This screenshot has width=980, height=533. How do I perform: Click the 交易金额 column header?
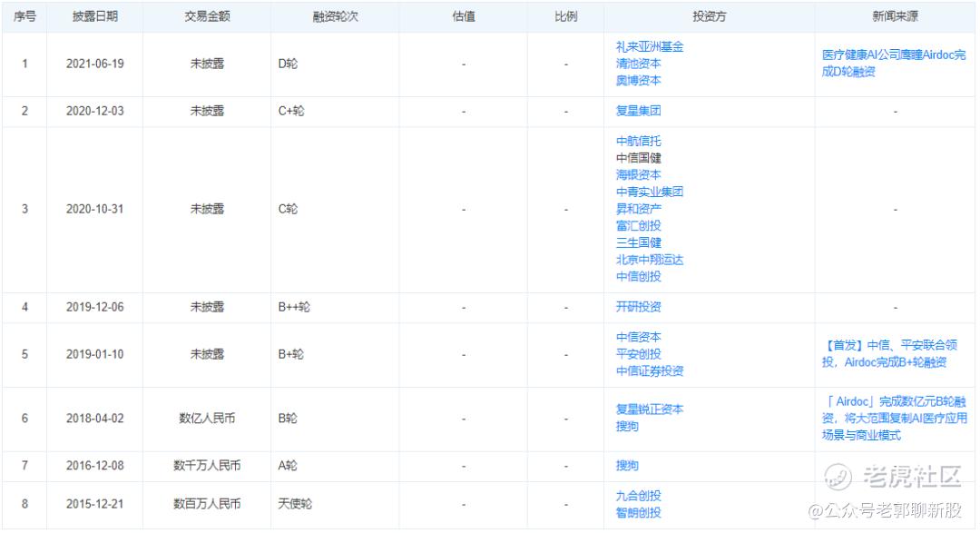pos(207,17)
